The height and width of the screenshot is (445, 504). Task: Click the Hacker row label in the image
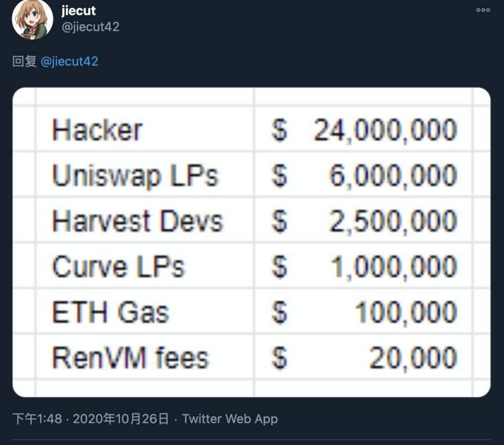(97, 130)
